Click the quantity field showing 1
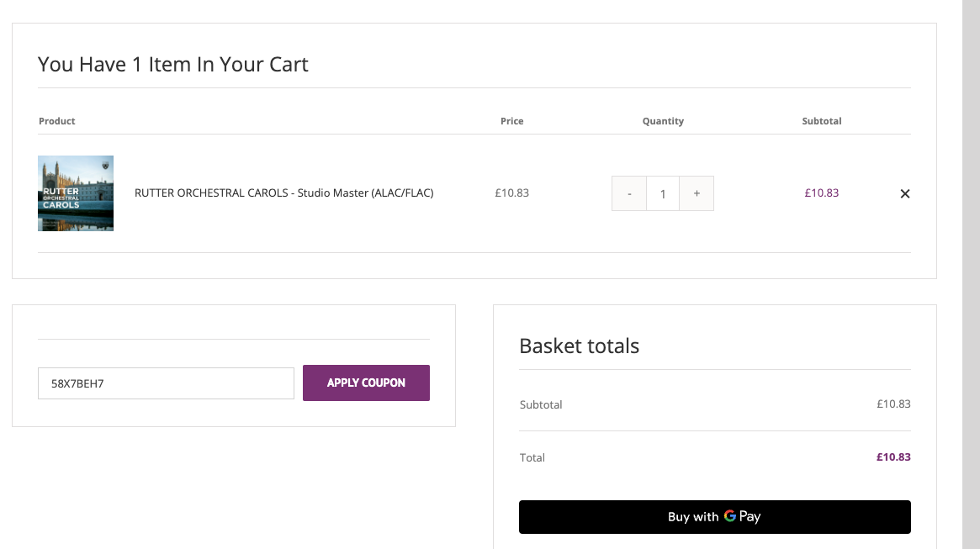980x549 pixels. pos(663,193)
